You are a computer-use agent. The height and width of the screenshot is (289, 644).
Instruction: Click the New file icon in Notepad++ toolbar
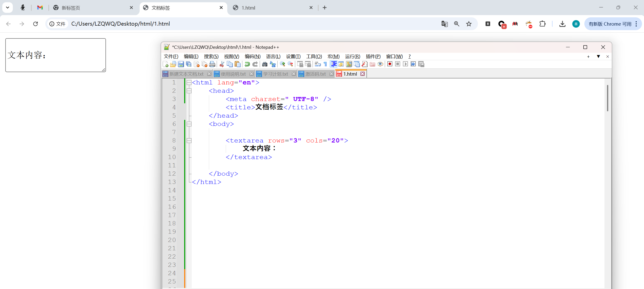point(165,64)
